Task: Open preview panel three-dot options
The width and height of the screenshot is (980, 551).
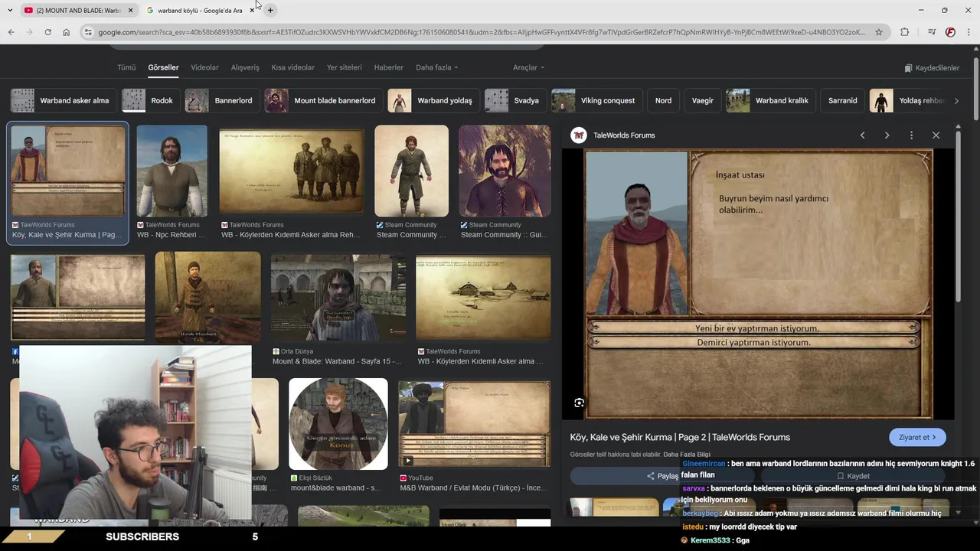Action: 911,135
